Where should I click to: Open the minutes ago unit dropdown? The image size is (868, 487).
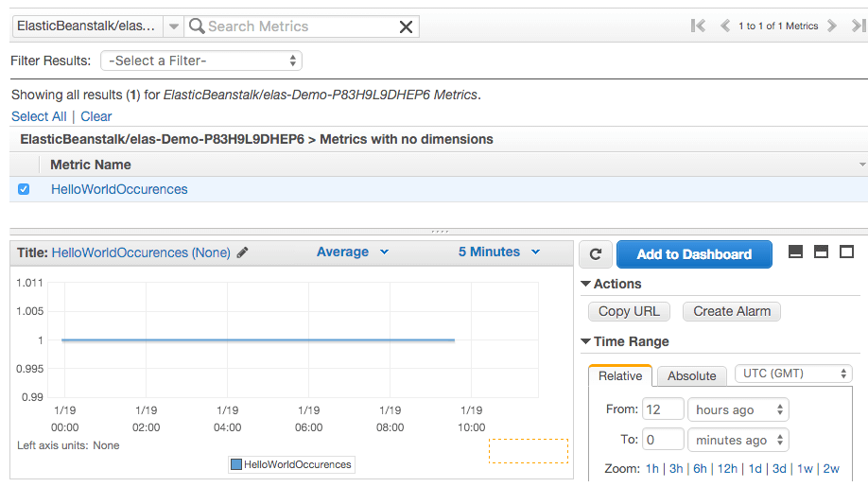point(738,440)
